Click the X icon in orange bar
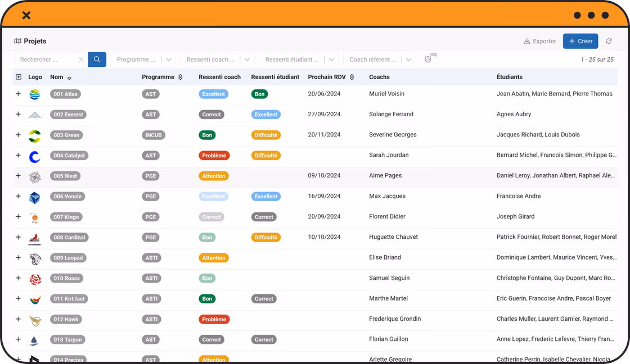Screen dimensions: 630x364 pyautogui.click(x=26, y=15)
